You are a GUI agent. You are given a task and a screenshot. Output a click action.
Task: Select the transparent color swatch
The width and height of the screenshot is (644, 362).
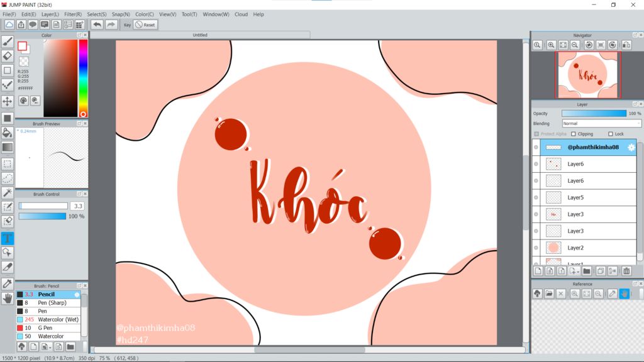24,62
